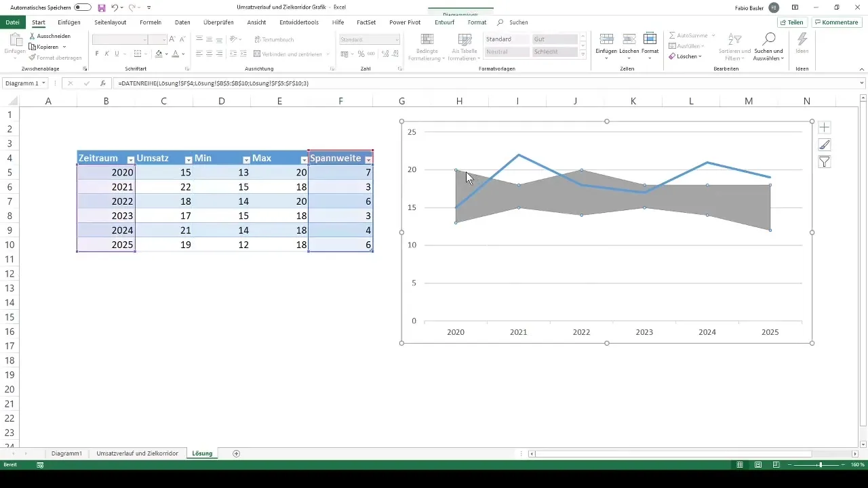Click the ribbon display options icon
Screen dimensions: 868x488
[x=795, y=7]
